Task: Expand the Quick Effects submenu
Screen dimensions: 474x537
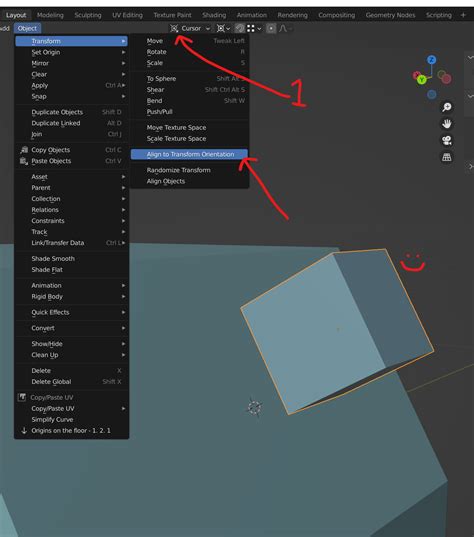Action: [71, 312]
